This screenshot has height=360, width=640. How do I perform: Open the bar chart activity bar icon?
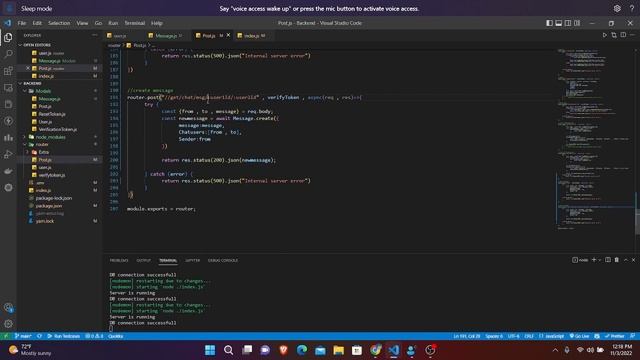click(x=8, y=138)
